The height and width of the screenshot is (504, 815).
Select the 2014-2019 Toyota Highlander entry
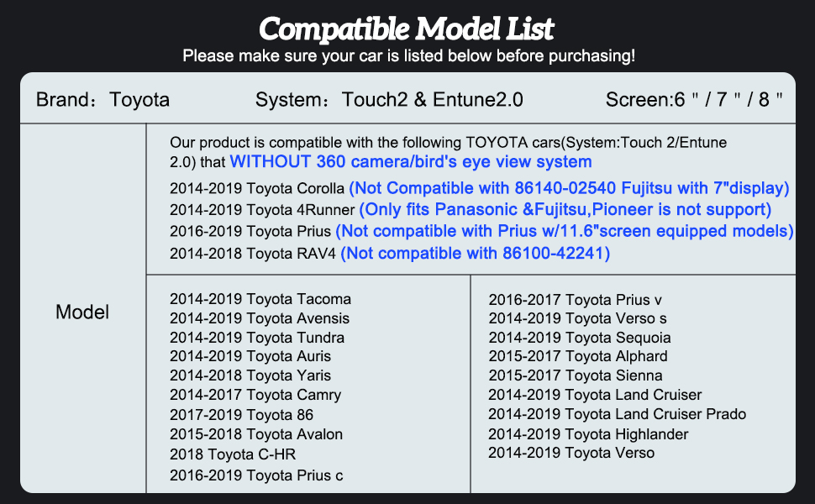588,434
